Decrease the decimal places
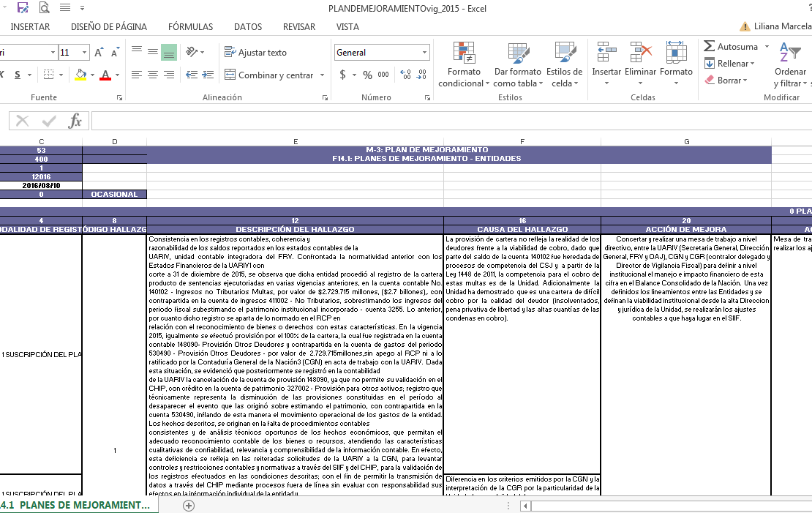This screenshot has height=513, width=812. (x=422, y=75)
